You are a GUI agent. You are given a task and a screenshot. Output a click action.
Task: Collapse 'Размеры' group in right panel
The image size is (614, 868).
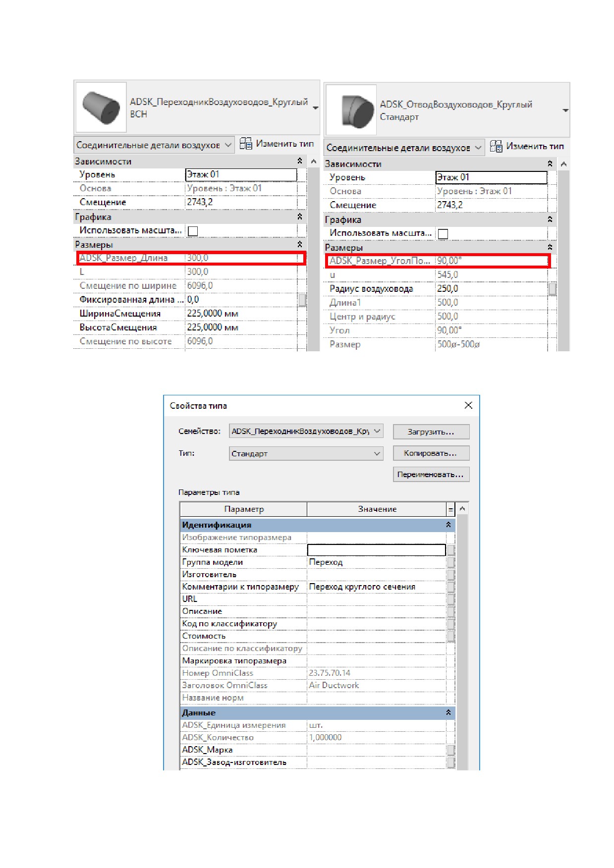point(550,247)
